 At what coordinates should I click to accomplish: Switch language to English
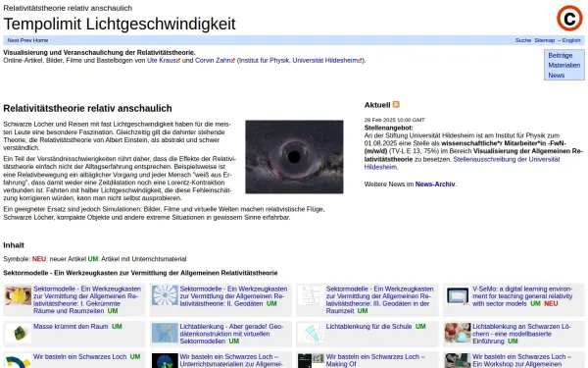[571, 40]
